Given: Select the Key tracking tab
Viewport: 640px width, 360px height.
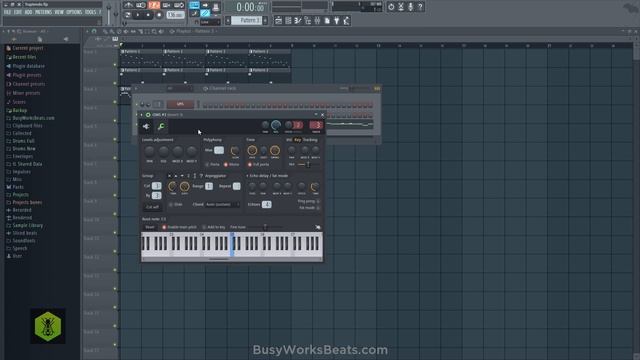Looking at the screenshot, I should tap(298, 140).
